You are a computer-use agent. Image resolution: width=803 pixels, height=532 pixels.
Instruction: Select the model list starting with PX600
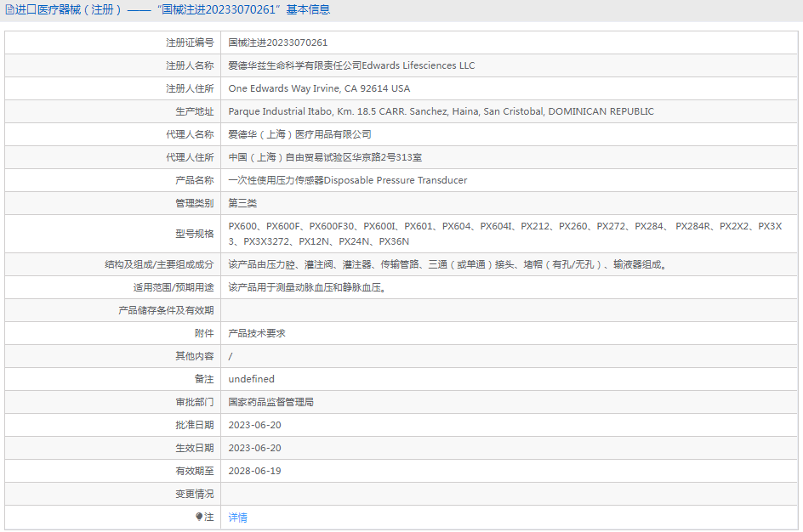pyautogui.click(x=505, y=234)
